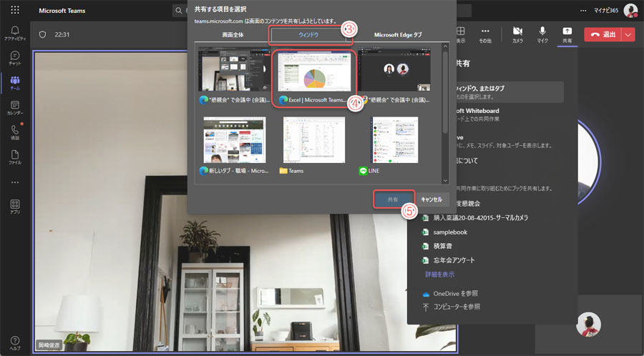
Task: Choose Whiteboard in share panel
Action: coord(477,114)
